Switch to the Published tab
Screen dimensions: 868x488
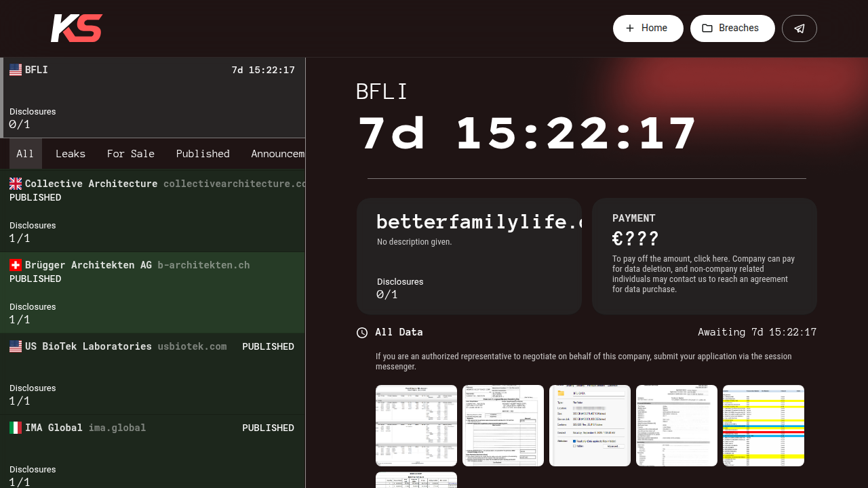203,154
